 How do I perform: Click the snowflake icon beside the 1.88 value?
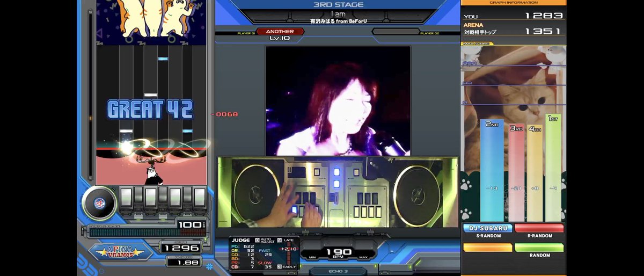(x=210, y=266)
